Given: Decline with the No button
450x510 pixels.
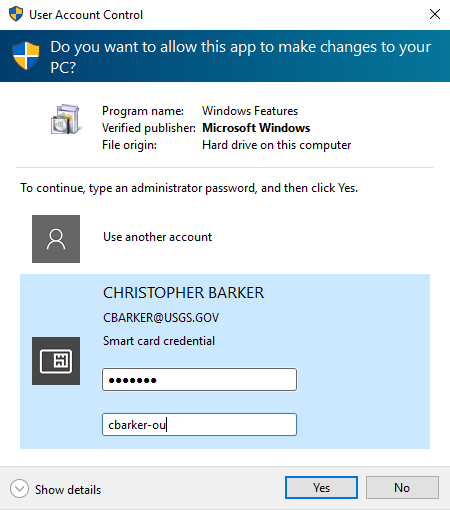Looking at the screenshot, I should (x=402, y=488).
